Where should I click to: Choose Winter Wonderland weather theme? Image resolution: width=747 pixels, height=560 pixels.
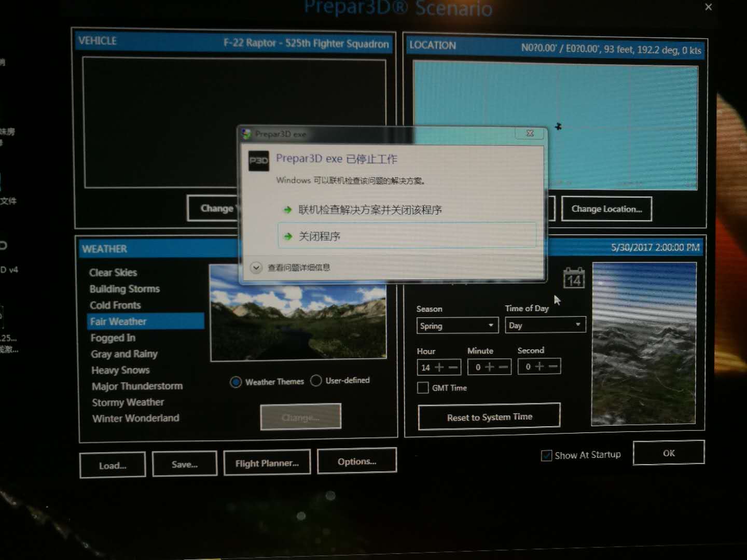(x=136, y=418)
